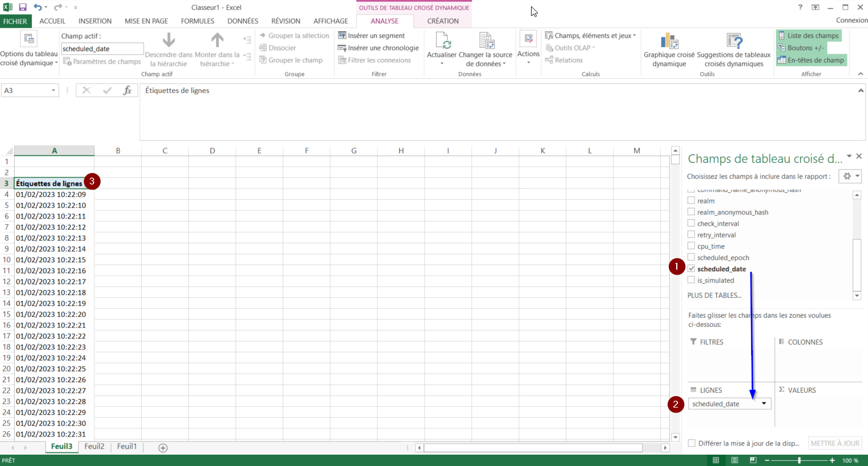
Task: Click the save icon in title bar
Action: [23, 7]
